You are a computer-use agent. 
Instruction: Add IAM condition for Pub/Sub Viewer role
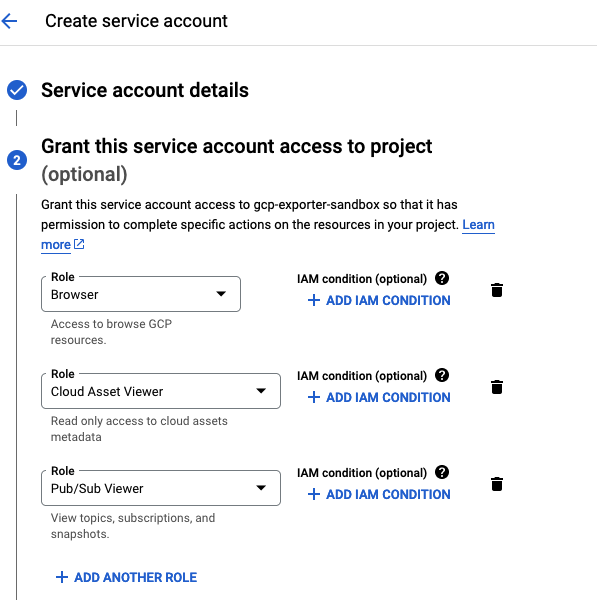pyautogui.click(x=379, y=494)
